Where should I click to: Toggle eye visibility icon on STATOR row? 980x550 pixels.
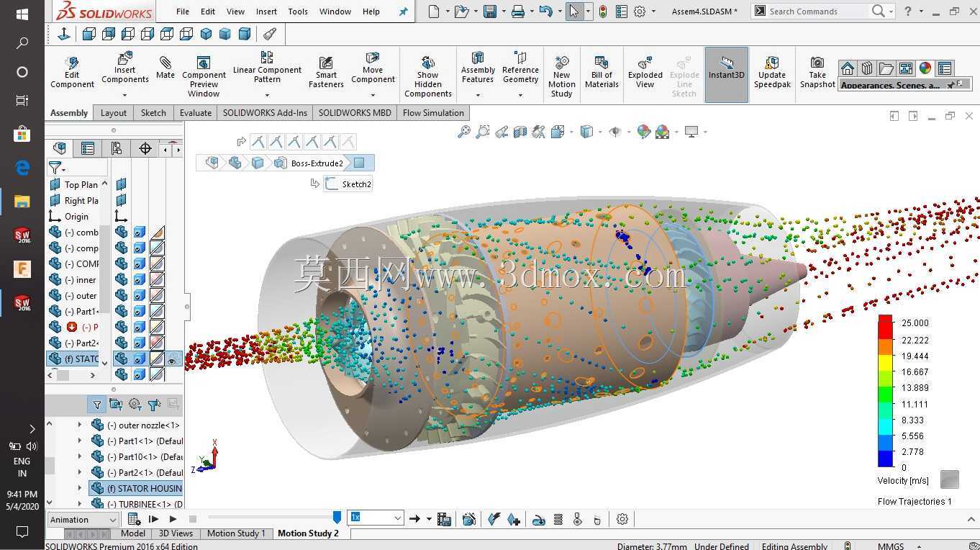coord(173,359)
